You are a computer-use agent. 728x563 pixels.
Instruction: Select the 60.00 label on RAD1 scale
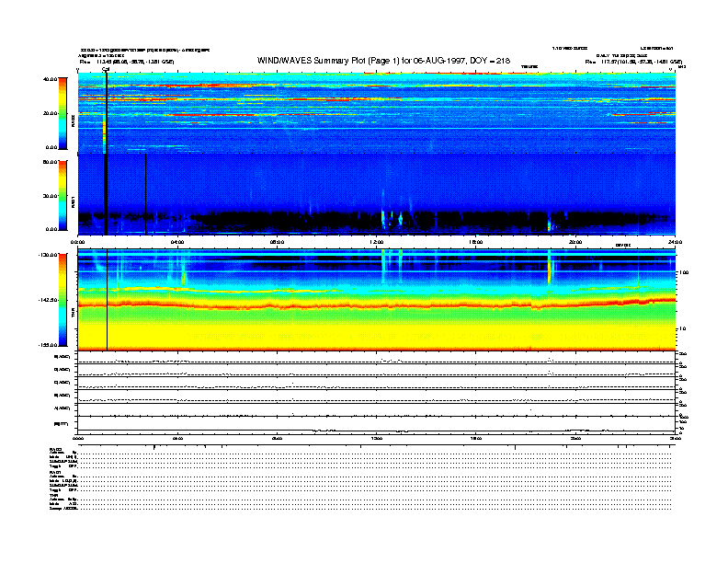point(50,162)
